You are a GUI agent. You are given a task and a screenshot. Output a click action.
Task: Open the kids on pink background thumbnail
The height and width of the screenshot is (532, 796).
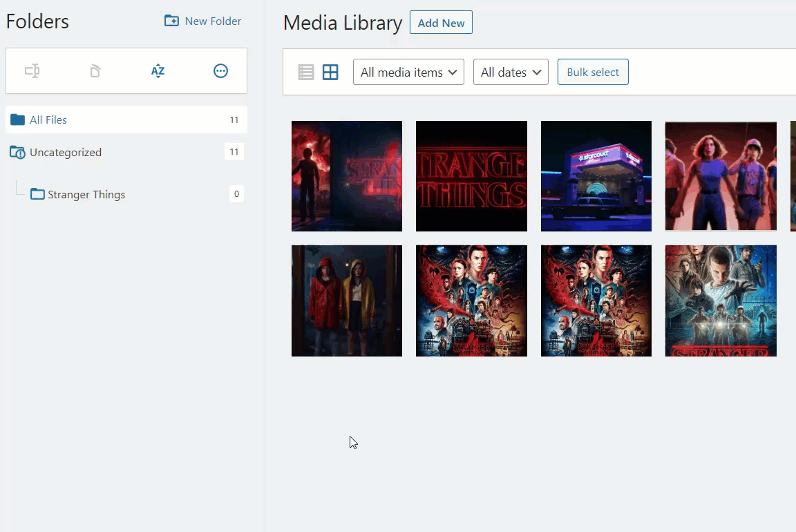pos(721,176)
